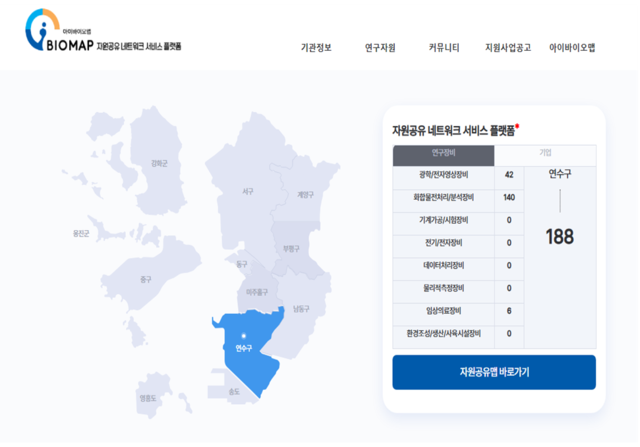Select 중구 region on the map
640x447 pixels.
146,280
